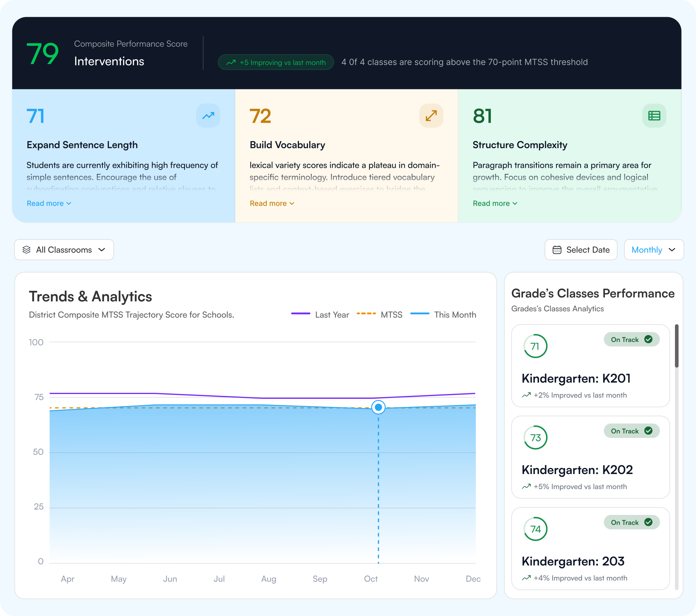Open the Kindergarten: K202 class card
The height and width of the screenshot is (616, 696).
tap(590, 457)
